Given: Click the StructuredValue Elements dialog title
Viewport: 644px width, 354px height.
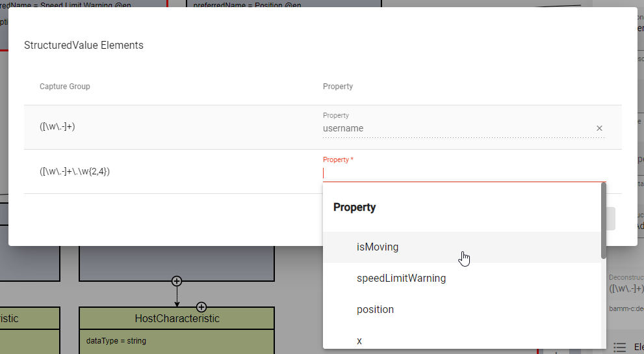Looking at the screenshot, I should point(84,46).
